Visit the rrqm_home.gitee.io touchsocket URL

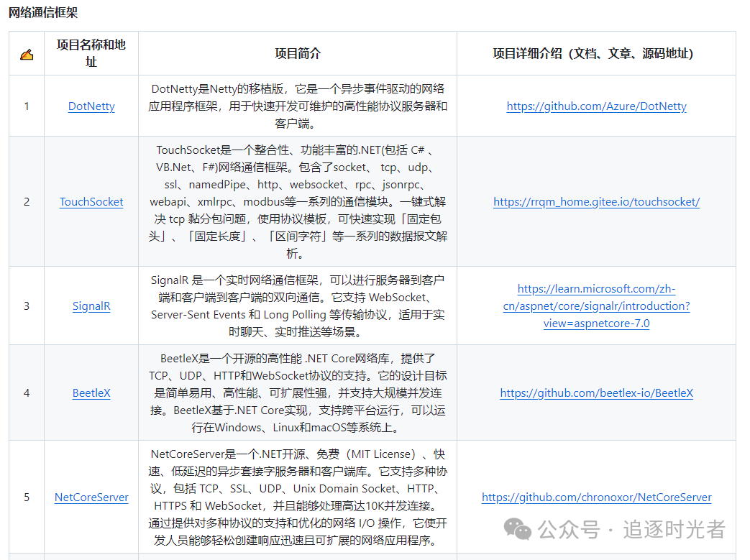596,202
